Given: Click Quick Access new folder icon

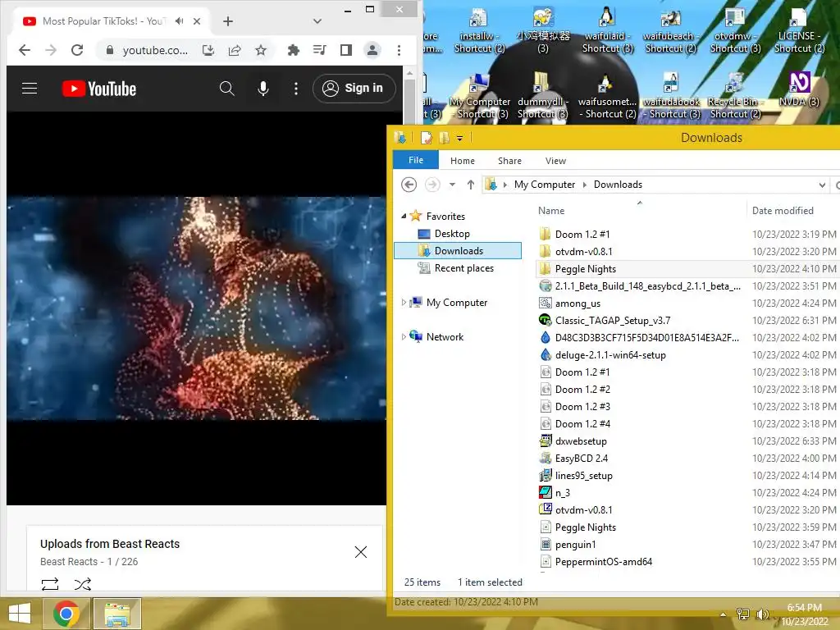Looking at the screenshot, I should point(444,138).
